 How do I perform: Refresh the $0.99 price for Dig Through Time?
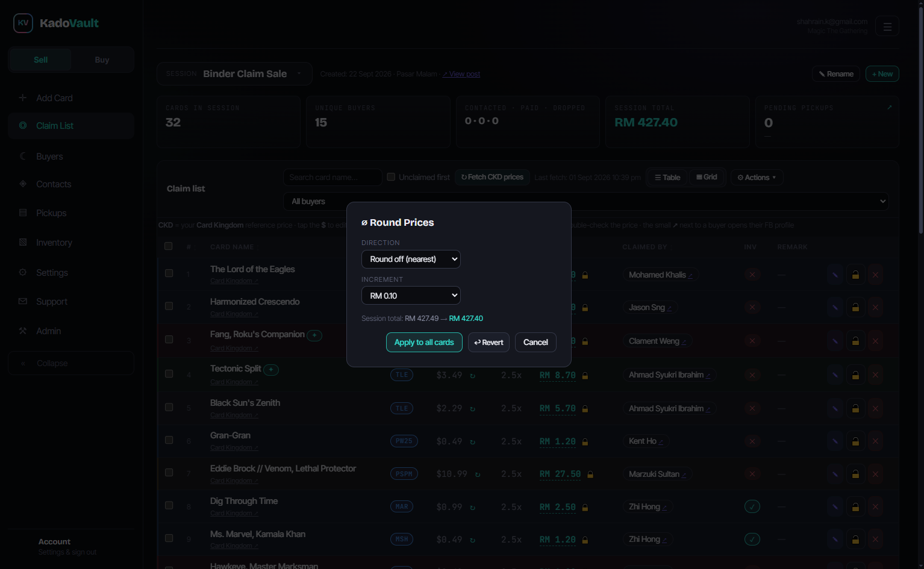point(472,507)
